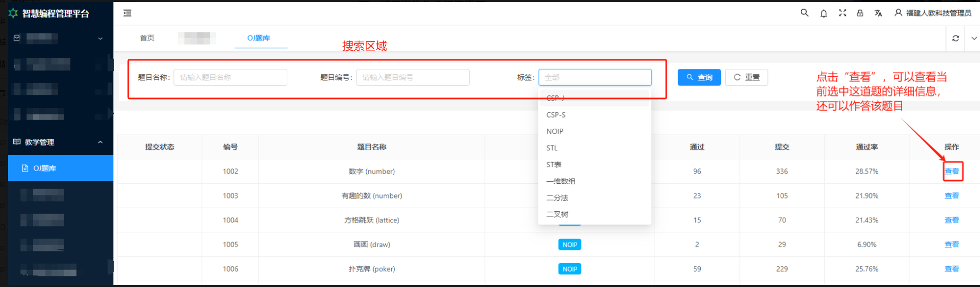The height and width of the screenshot is (287, 980).
Task: Collapse the sidebar with the menu icon
Action: click(x=127, y=13)
